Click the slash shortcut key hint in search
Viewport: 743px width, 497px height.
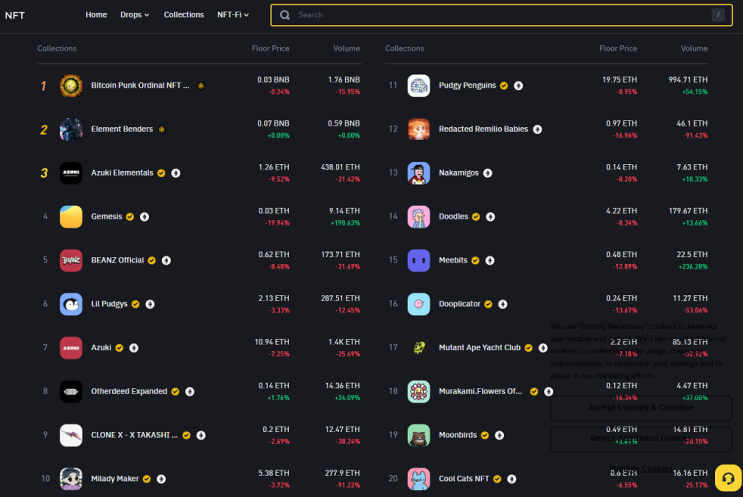(718, 15)
